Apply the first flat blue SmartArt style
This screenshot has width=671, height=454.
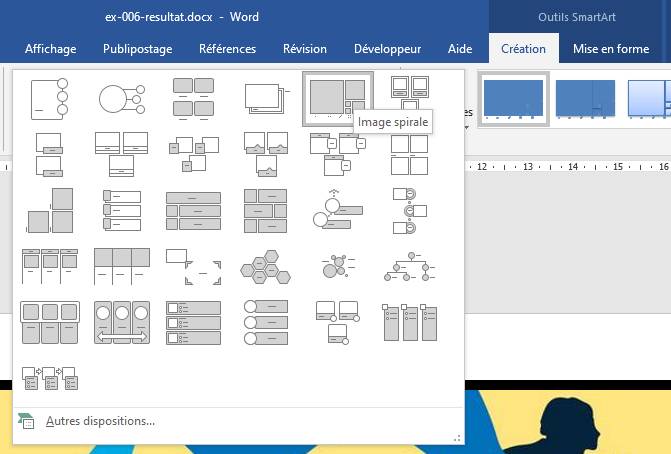point(513,99)
